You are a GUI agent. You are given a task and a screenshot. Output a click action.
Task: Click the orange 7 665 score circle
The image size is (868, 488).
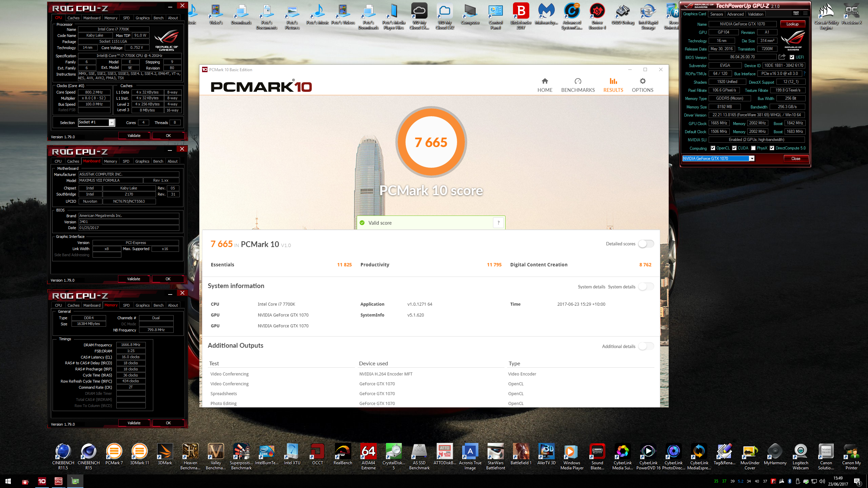coord(431,142)
